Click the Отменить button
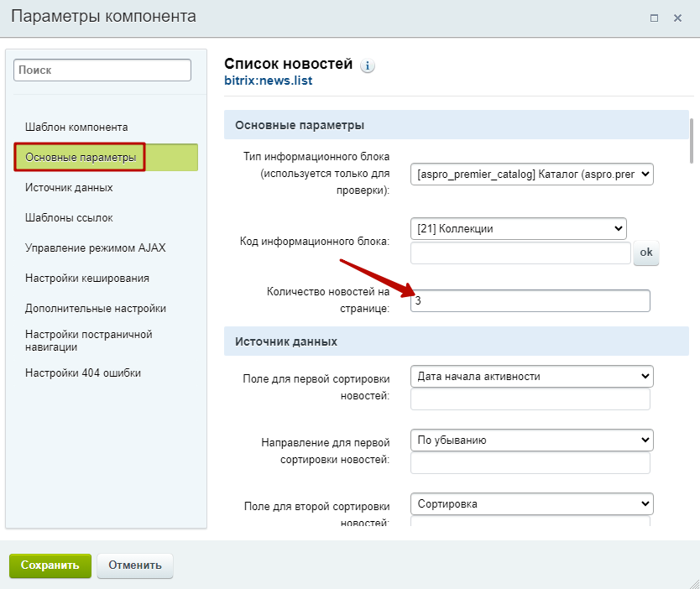Image resolution: width=700 pixels, height=589 pixels. pyautogui.click(x=135, y=566)
